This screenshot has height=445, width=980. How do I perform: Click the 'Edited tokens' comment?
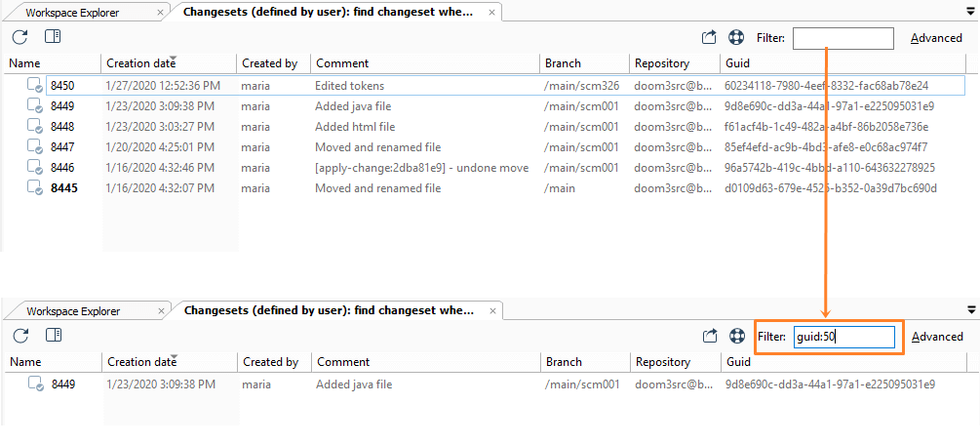coord(349,86)
